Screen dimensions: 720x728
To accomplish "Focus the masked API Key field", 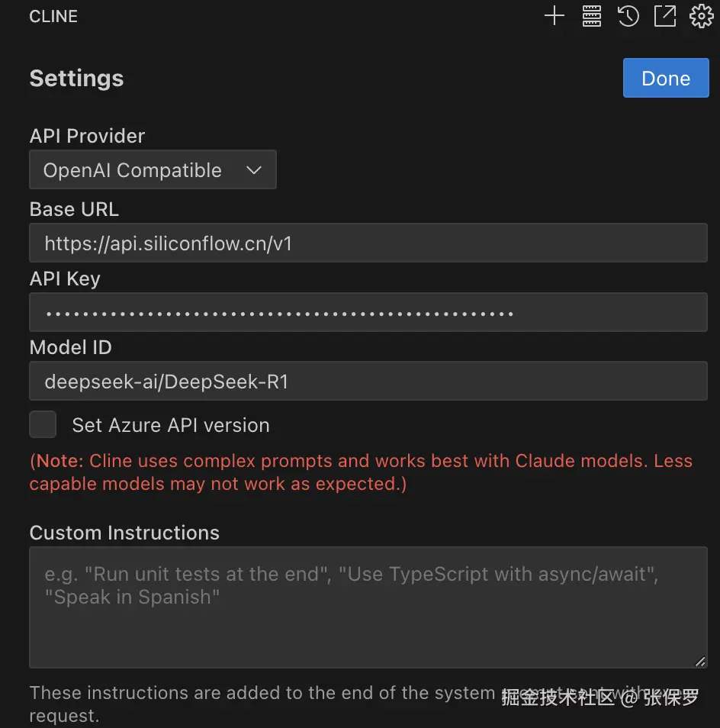I will [x=368, y=313].
